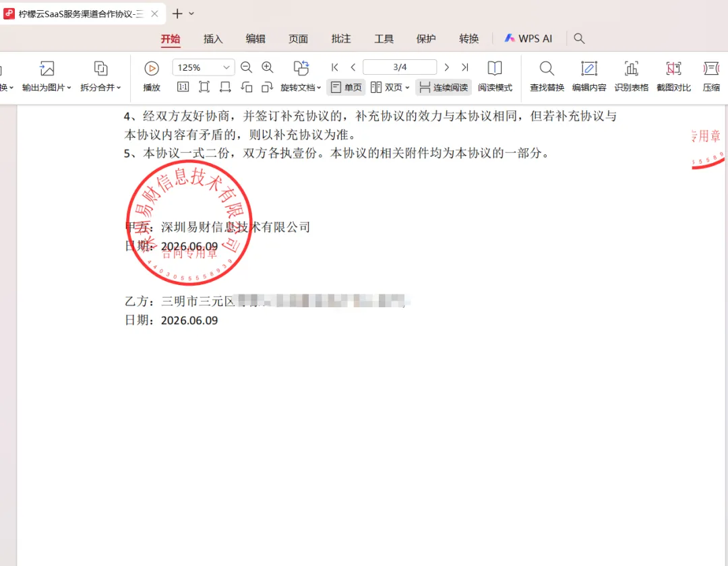
Task: Go to the next page
Action: click(x=447, y=67)
